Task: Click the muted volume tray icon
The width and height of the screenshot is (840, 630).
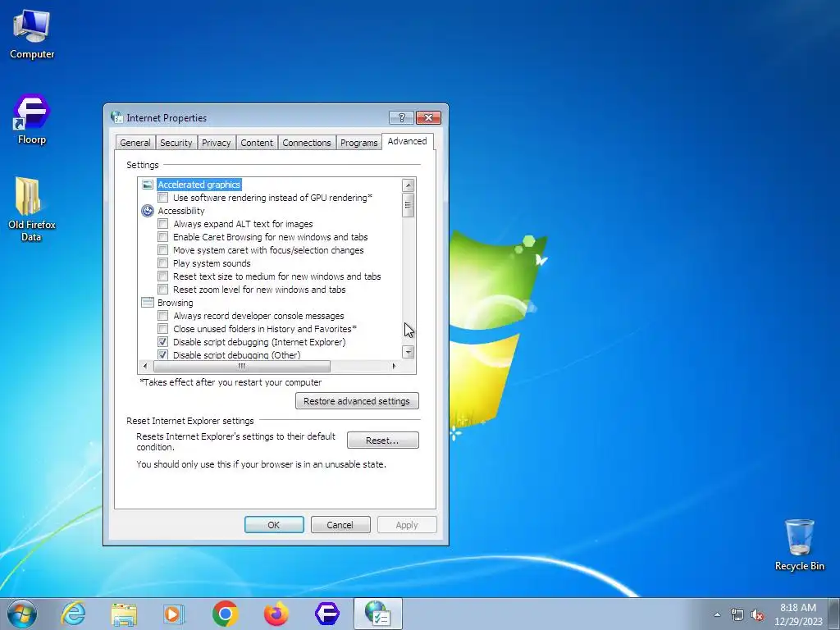Action: [x=757, y=615]
